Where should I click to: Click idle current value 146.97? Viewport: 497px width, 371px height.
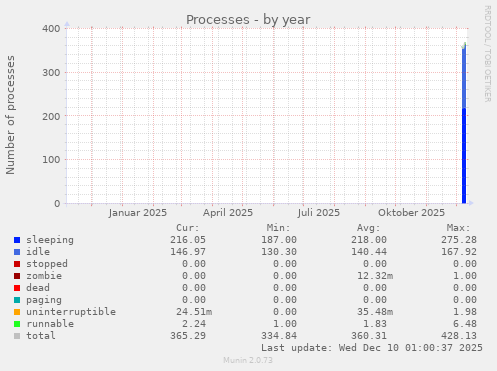coord(188,252)
